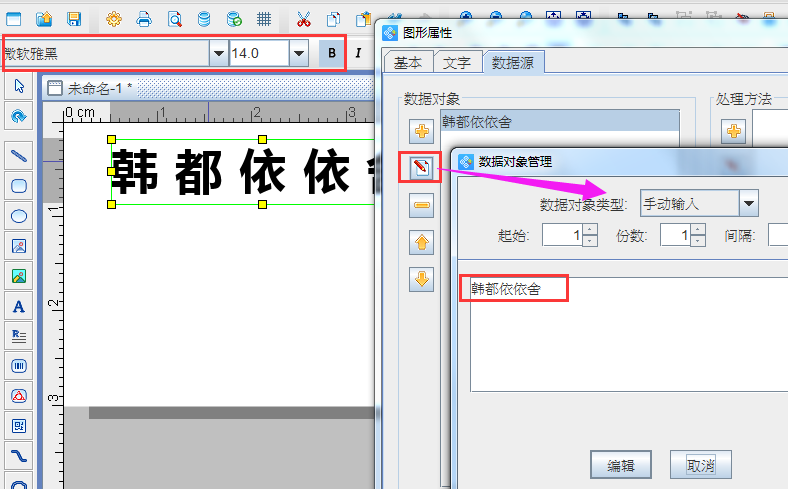This screenshot has width=788, height=489.
Task: Click the edit data object pencil icon
Action: click(x=421, y=168)
